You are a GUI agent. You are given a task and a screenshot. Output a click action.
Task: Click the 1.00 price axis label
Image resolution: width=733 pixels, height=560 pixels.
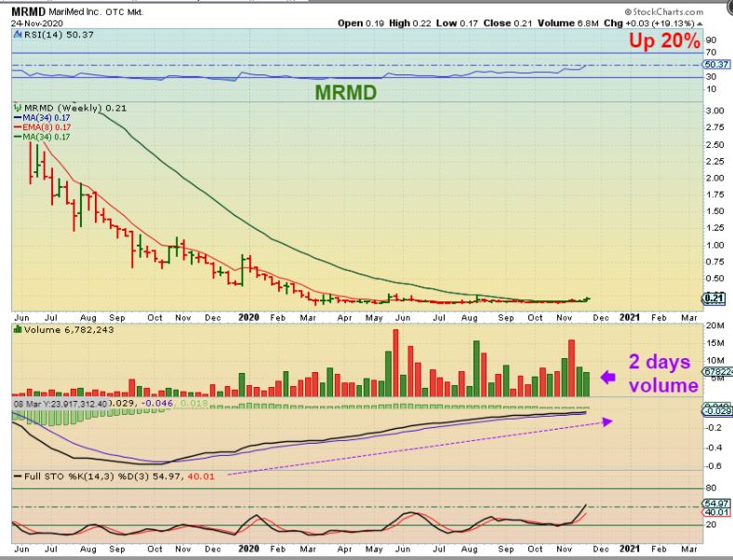click(715, 245)
